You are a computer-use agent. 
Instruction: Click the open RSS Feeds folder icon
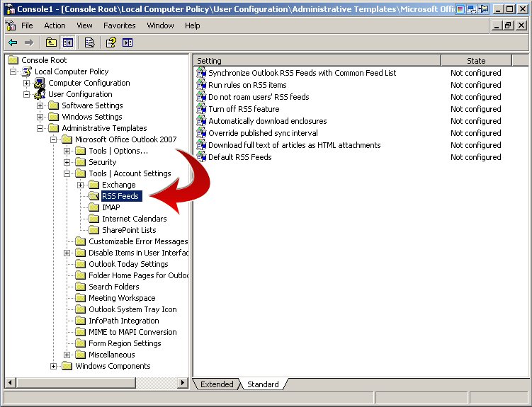[x=94, y=196]
